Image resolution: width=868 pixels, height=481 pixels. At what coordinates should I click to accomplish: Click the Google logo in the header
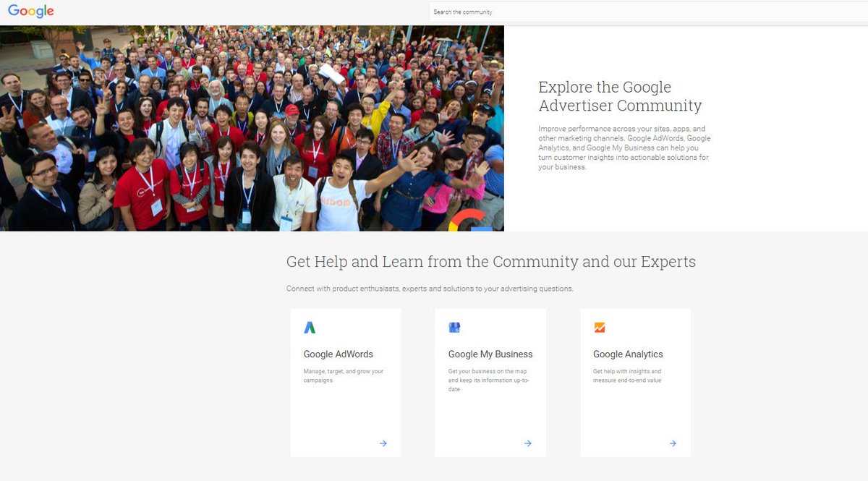point(31,11)
